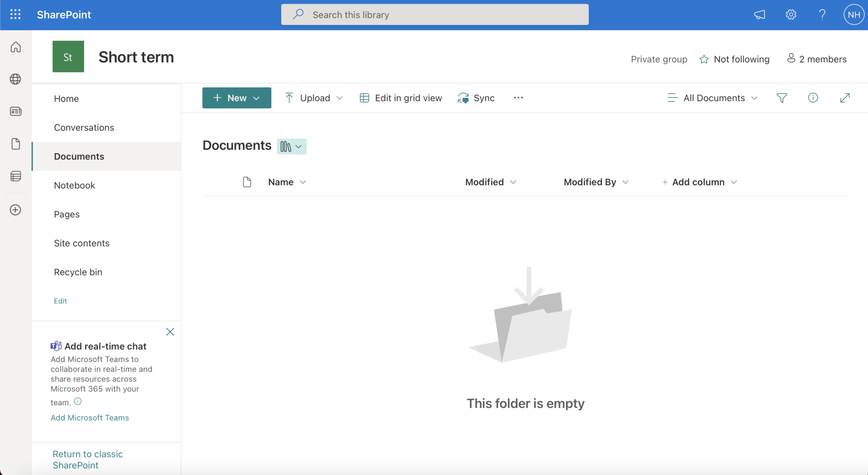Open the All Documents view switcher
Screen dimensions: 868x475
[x=712, y=98]
